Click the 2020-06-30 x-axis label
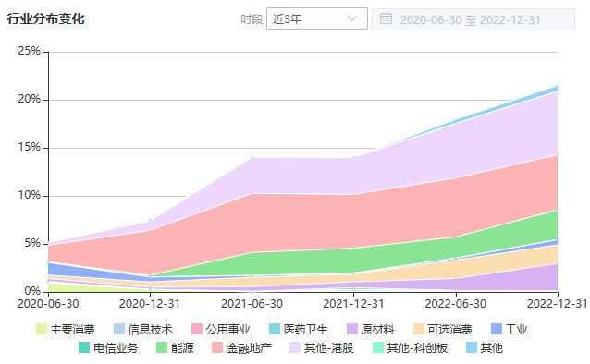Screen dimensions: 590x364 [48, 303]
